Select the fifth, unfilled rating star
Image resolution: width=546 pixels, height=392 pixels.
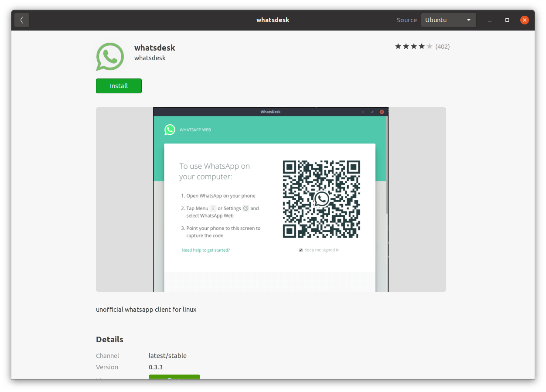click(x=429, y=46)
